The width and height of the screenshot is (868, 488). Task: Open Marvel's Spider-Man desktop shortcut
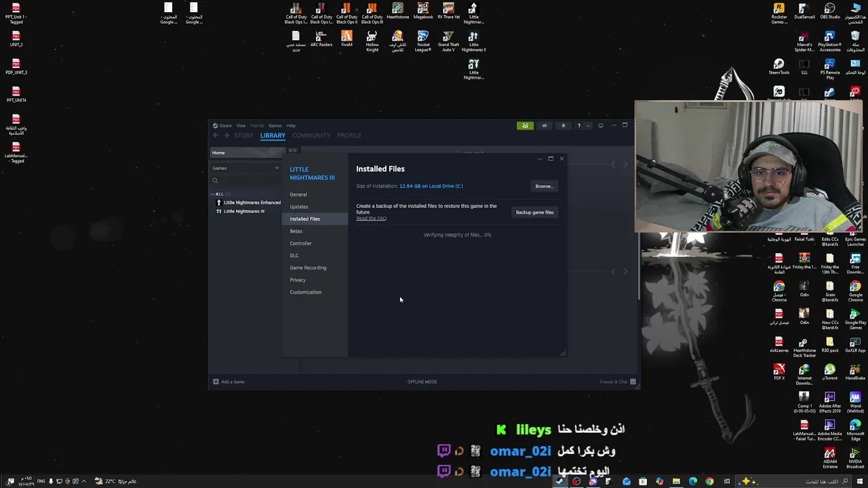pyautogui.click(x=804, y=41)
